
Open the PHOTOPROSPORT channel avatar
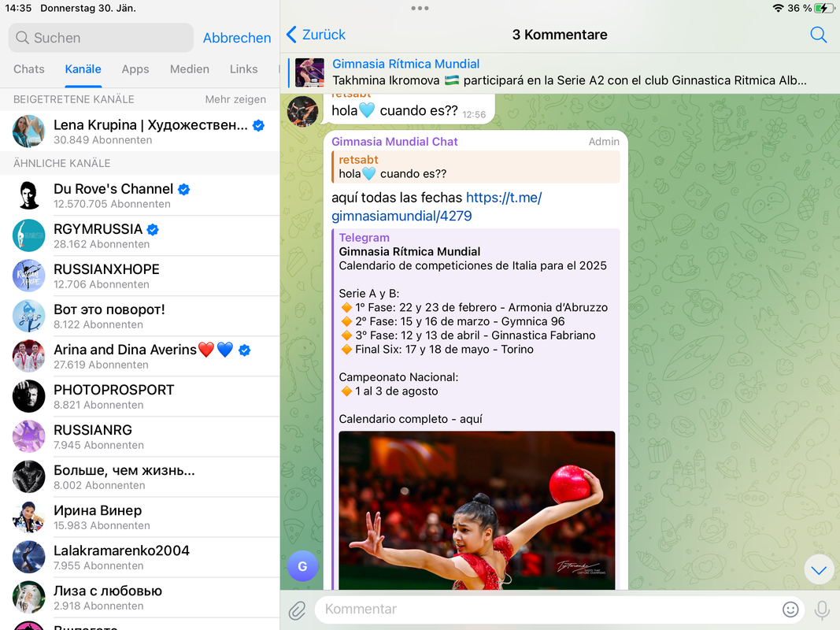(x=29, y=396)
